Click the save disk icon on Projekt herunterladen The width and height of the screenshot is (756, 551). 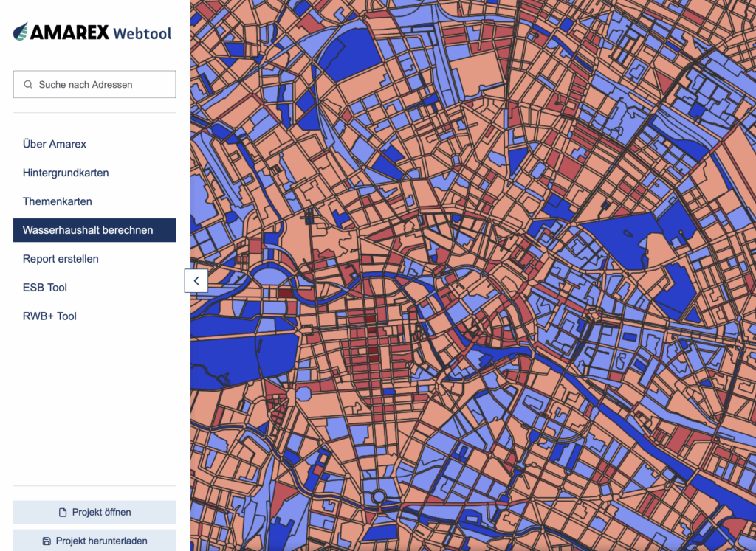click(x=47, y=541)
